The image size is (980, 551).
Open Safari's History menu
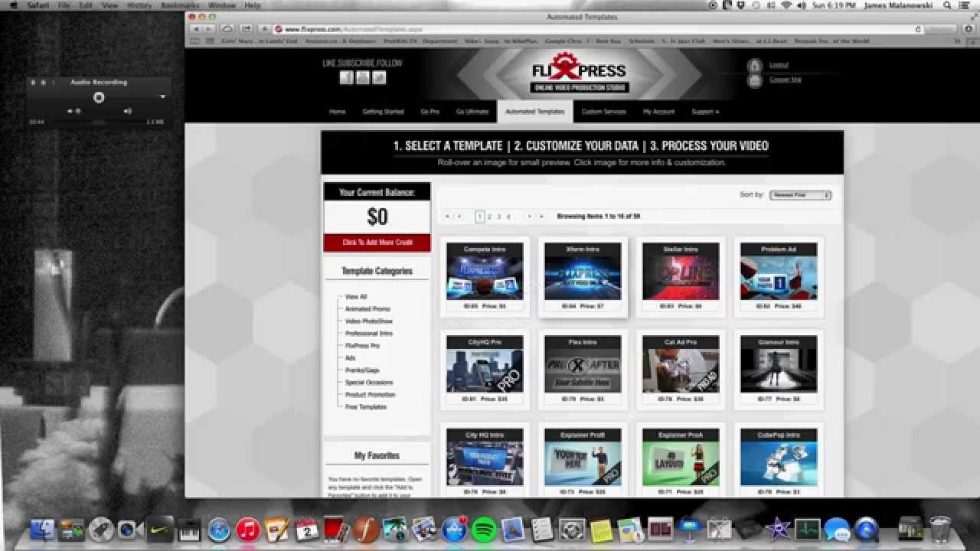(x=139, y=5)
